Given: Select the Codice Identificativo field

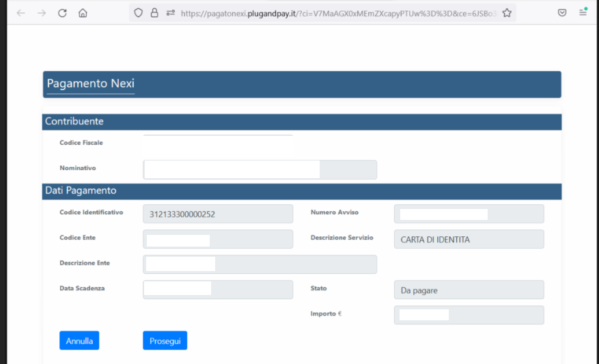Looking at the screenshot, I should (x=218, y=214).
